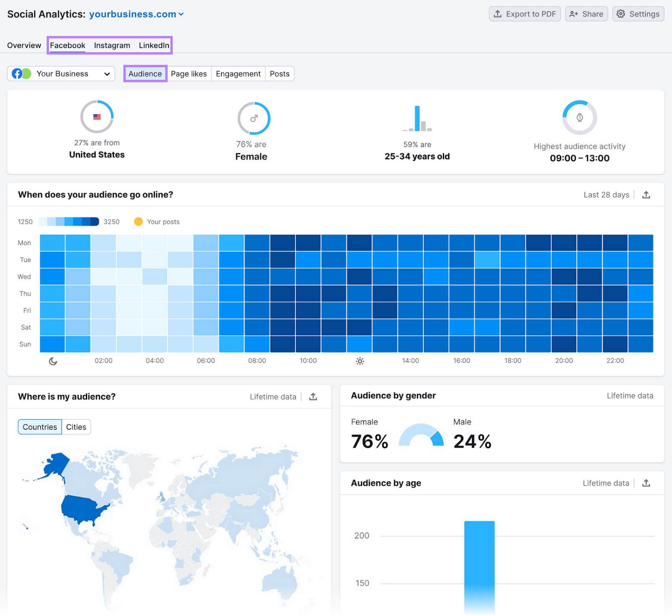
Task: Export the 'Where is my audience?' map data
Action: point(313,396)
